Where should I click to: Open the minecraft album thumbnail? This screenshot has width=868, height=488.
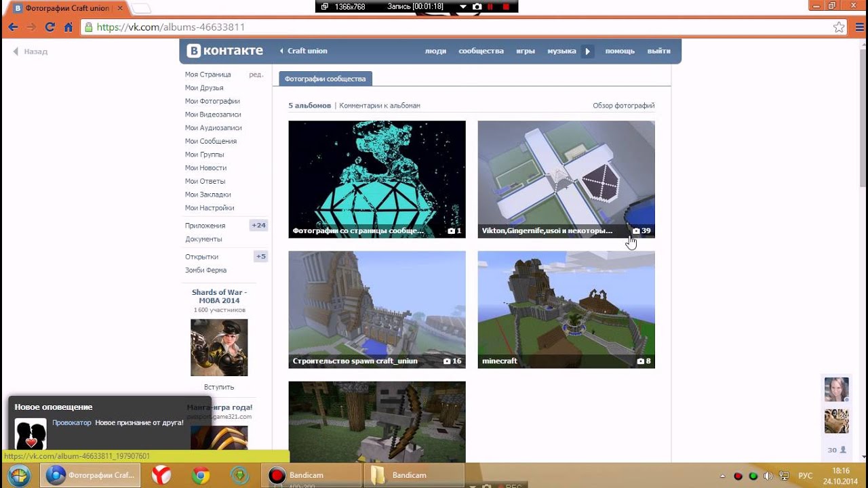click(x=566, y=309)
